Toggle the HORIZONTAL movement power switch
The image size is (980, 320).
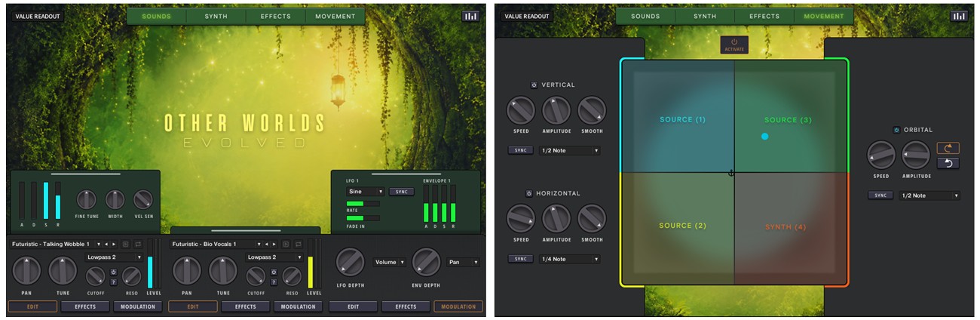pyautogui.click(x=529, y=193)
